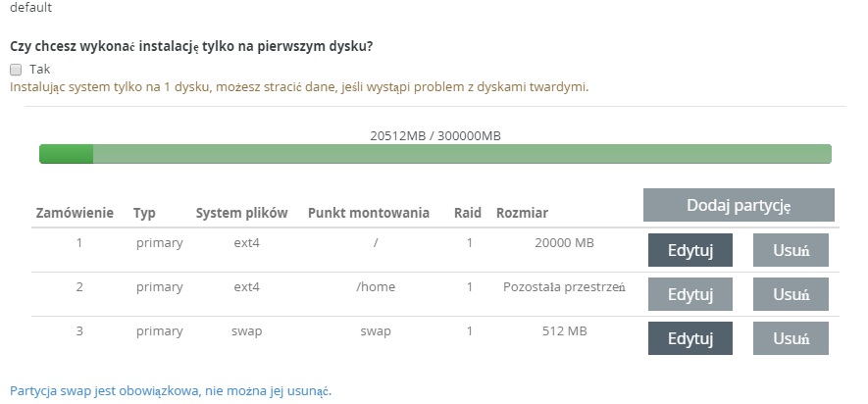The height and width of the screenshot is (404, 868).
Task: Remove the root / partition
Action: pyautogui.click(x=791, y=250)
